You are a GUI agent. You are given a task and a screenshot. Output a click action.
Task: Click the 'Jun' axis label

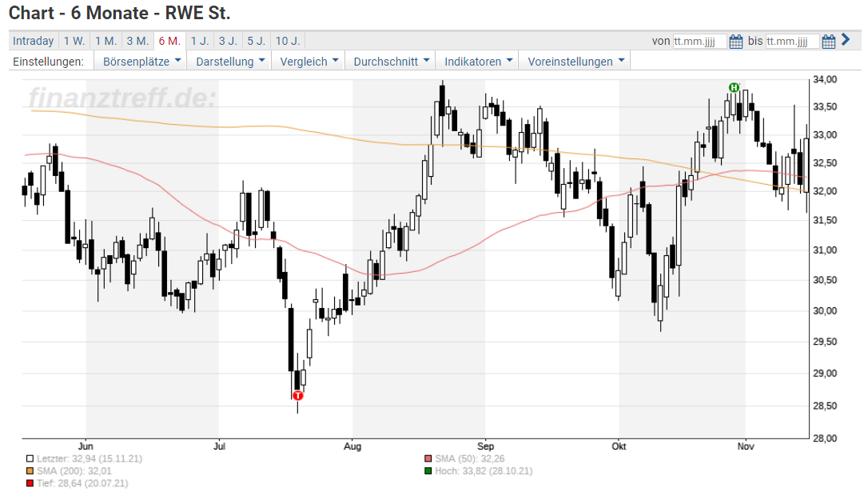tap(86, 446)
